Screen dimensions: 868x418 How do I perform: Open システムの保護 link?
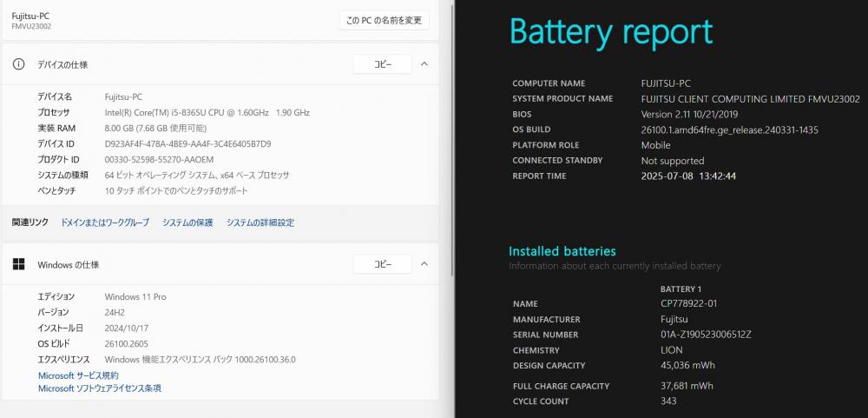point(187,222)
